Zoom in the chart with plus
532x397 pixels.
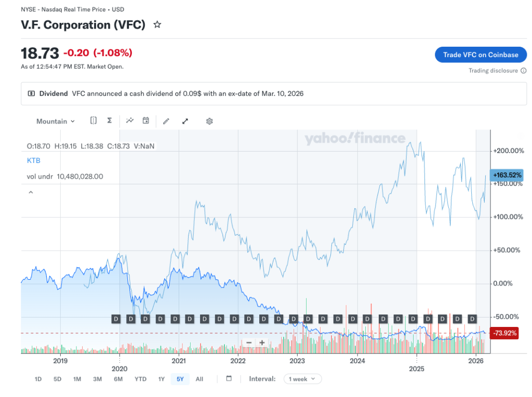[x=262, y=343]
